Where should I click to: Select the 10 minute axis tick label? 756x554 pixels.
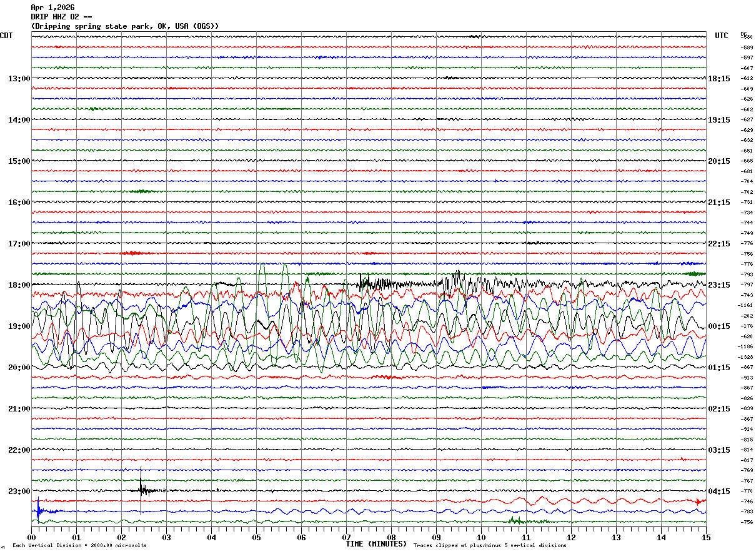coord(481,538)
